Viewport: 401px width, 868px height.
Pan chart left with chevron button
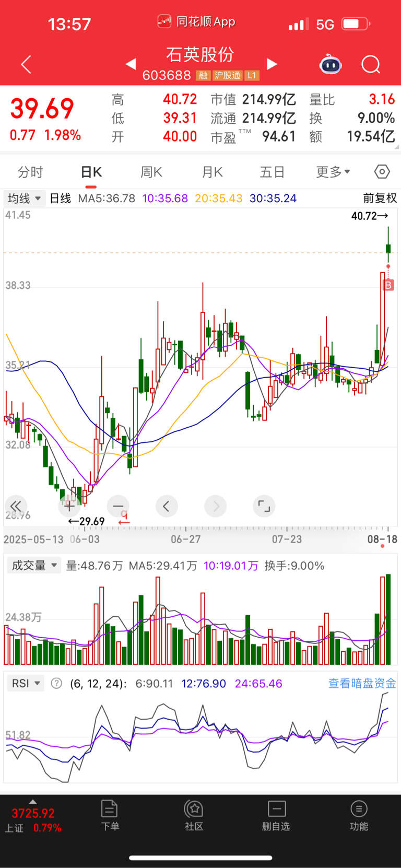tap(167, 506)
